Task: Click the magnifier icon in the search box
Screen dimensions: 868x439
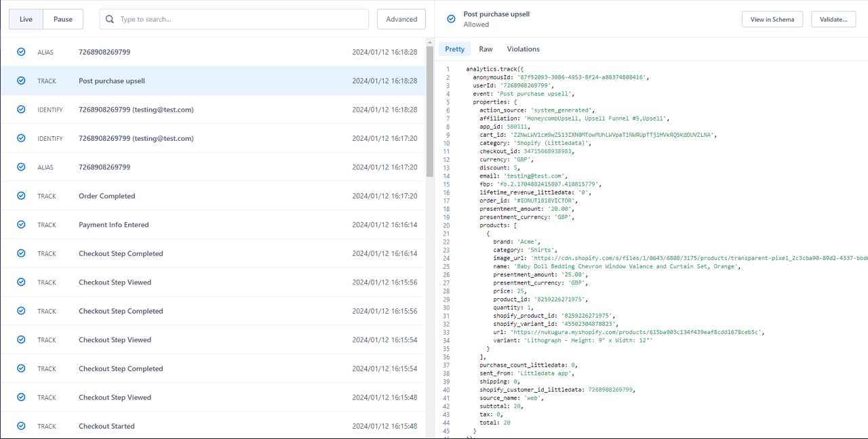Action: pyautogui.click(x=110, y=19)
